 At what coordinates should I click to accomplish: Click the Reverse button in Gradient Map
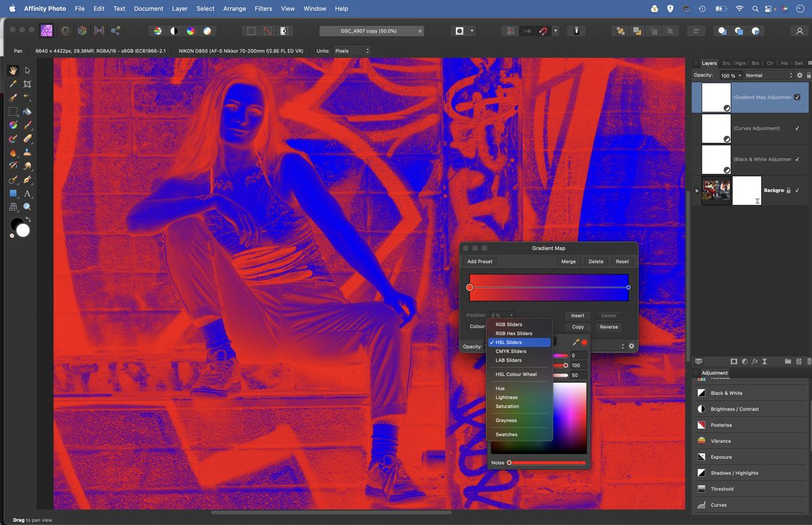[x=608, y=327]
